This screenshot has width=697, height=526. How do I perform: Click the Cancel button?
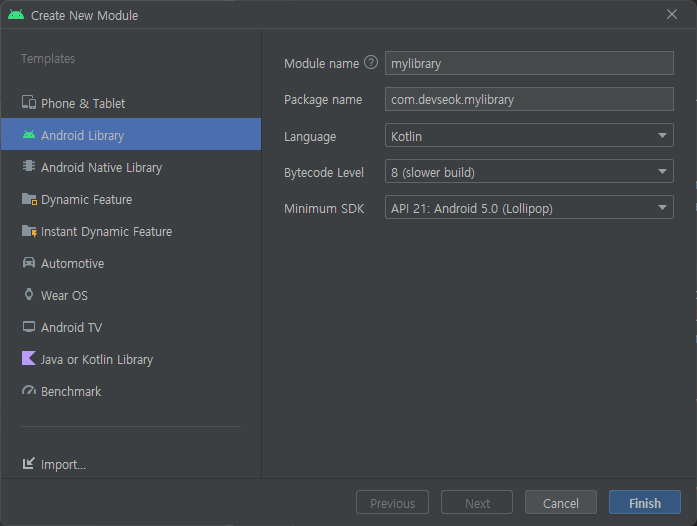tap(561, 503)
